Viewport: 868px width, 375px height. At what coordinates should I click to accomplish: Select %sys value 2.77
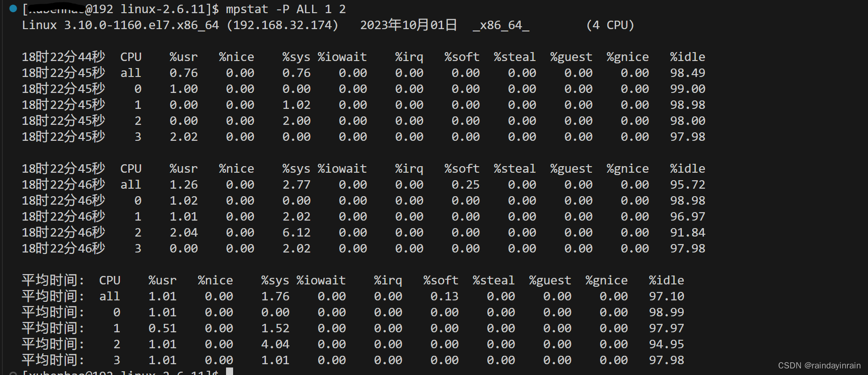297,184
